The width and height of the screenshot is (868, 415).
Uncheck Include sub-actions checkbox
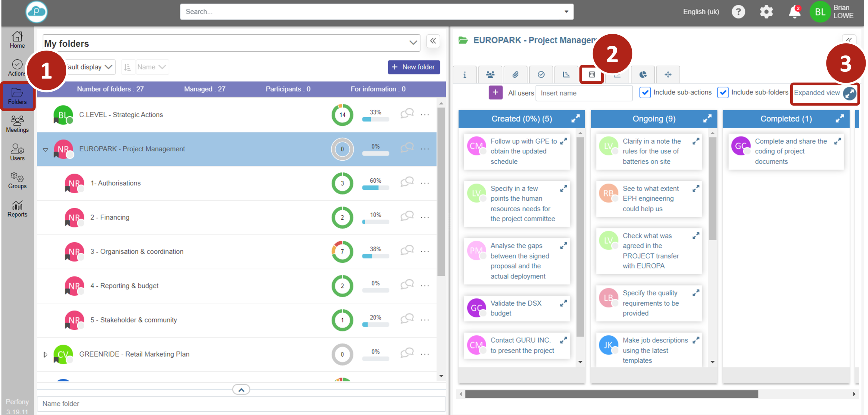(x=645, y=93)
